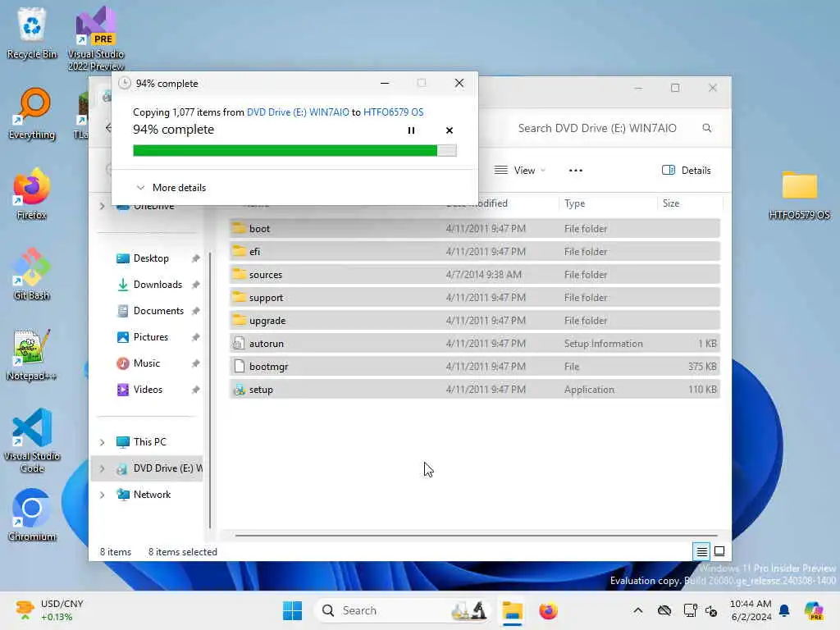The height and width of the screenshot is (630, 840).
Task: Select the support folder
Action: tap(475, 298)
